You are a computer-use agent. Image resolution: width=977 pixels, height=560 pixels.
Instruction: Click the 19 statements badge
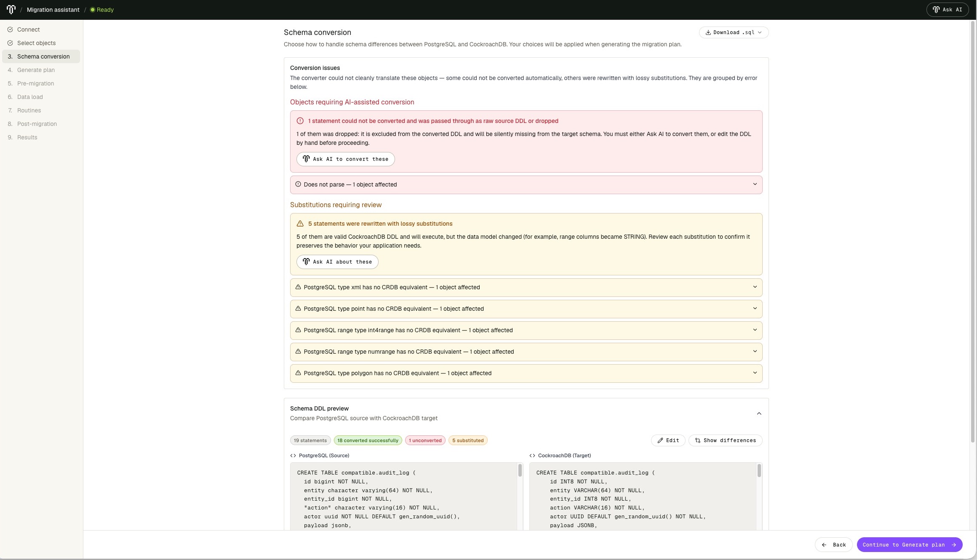tap(310, 440)
